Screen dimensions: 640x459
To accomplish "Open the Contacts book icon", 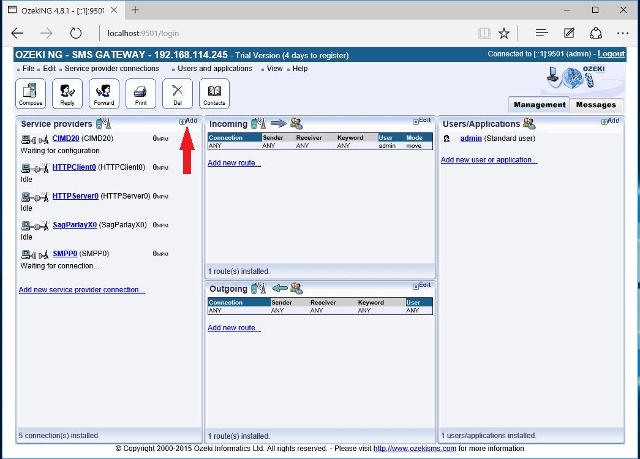I will click(x=214, y=94).
